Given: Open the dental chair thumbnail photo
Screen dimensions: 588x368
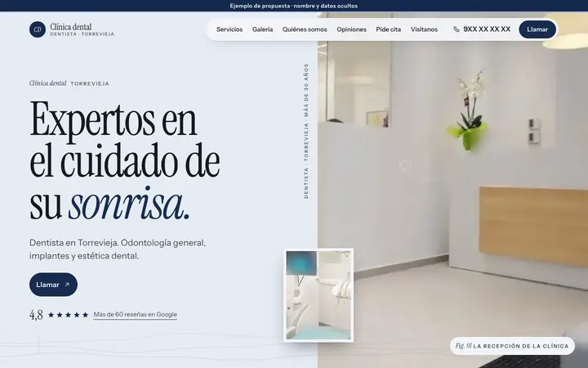Looking at the screenshot, I should pos(318,295).
